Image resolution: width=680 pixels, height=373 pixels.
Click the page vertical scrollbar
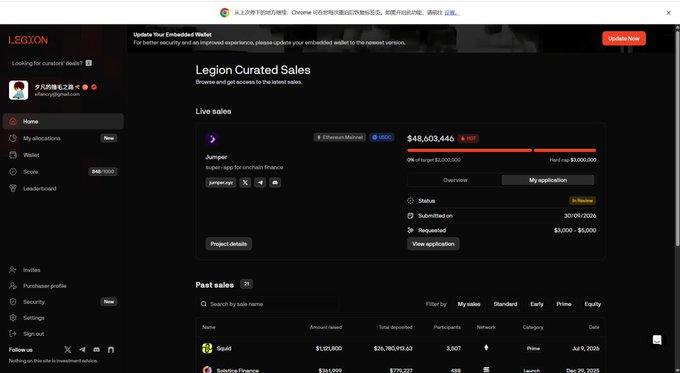(x=677, y=139)
